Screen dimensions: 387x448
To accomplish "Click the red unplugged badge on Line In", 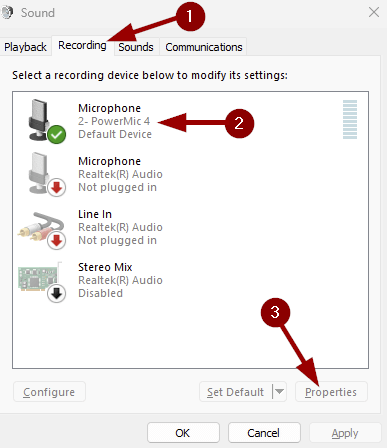I will click(x=57, y=240).
